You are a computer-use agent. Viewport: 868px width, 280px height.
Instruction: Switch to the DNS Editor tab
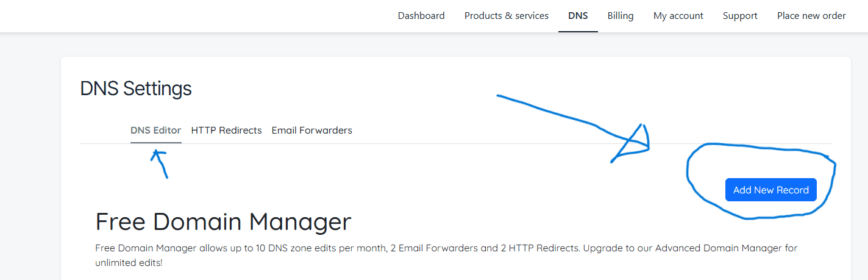[x=155, y=131]
